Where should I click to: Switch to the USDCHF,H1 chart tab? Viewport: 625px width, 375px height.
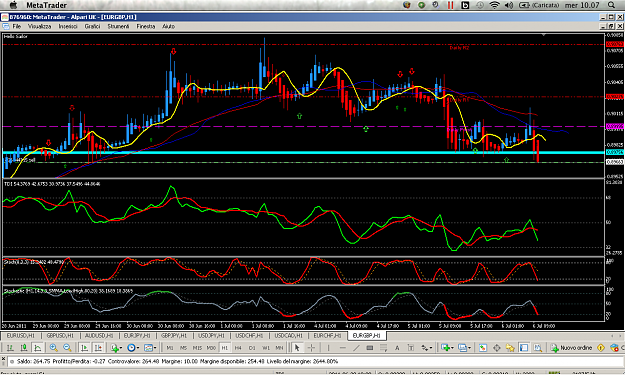tap(249, 336)
